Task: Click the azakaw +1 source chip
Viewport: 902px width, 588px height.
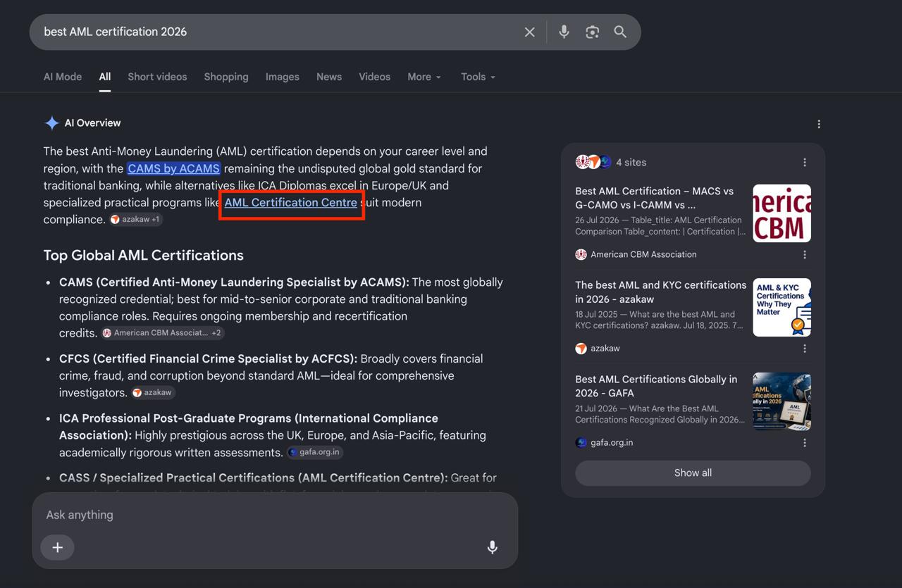Action: click(136, 219)
